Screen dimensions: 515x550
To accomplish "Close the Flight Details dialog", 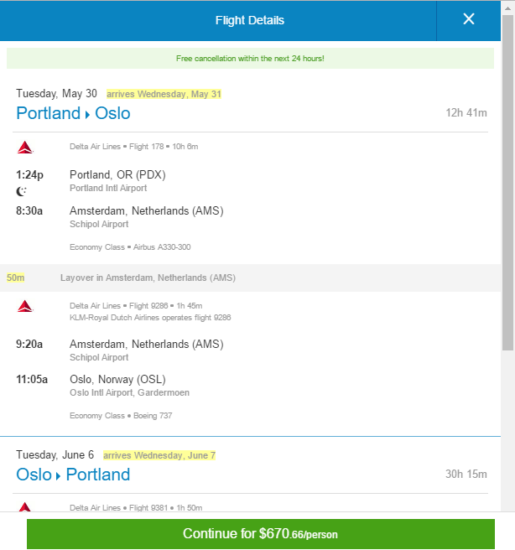I will click(x=468, y=19).
